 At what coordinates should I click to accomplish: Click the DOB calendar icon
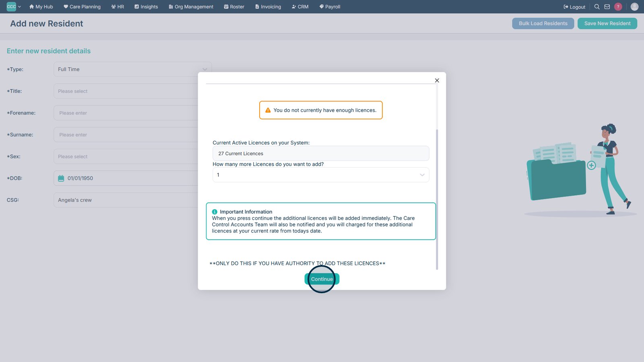(x=61, y=178)
